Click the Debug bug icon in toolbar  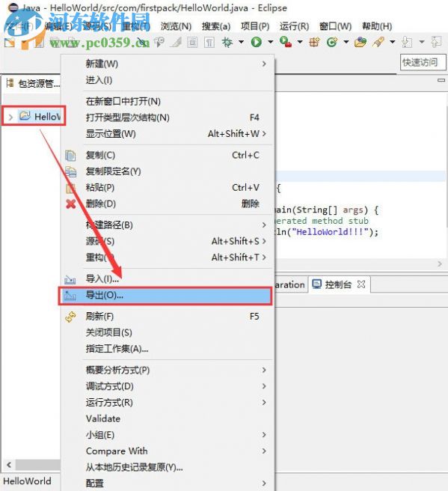click(x=227, y=42)
